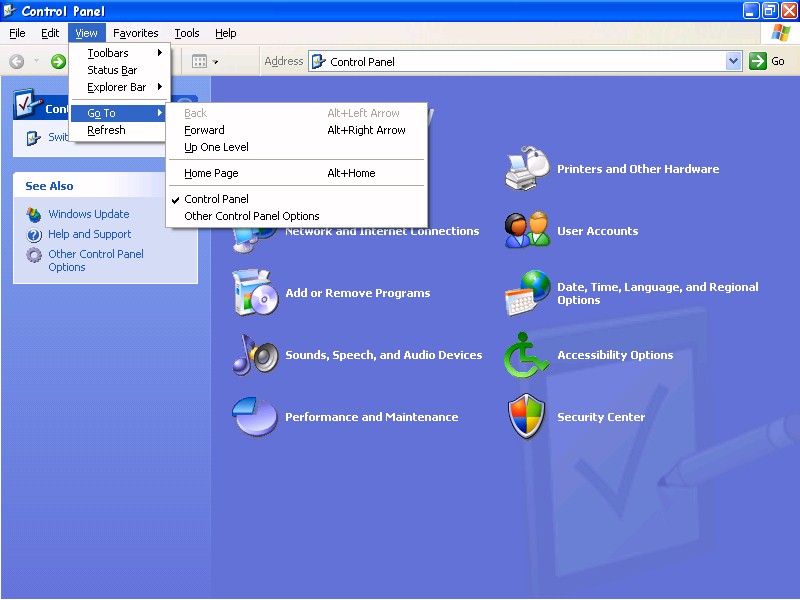Click the User Accounts icon
This screenshot has width=800, height=600.
click(x=527, y=231)
